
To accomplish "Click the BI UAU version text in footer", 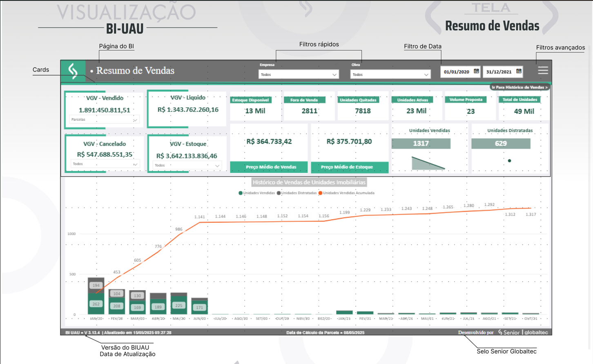I will pyautogui.click(x=82, y=333).
